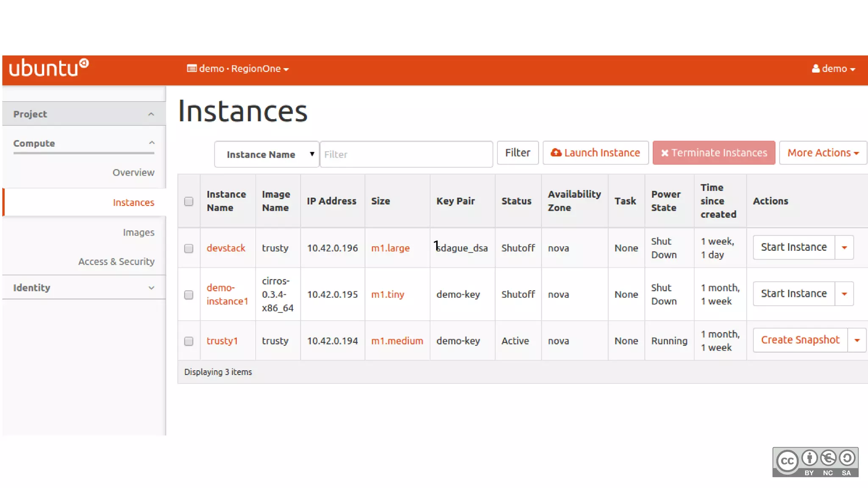Check the devstack instance checkbox
Viewport: 868px width, 488px height.
[189, 248]
